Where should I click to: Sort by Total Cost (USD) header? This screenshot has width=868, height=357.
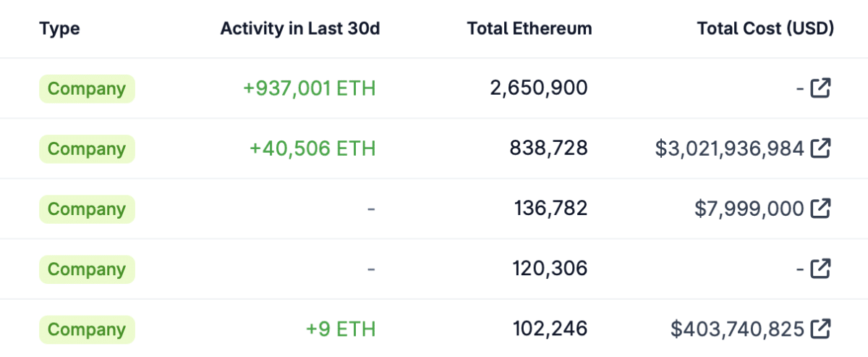[765, 29]
